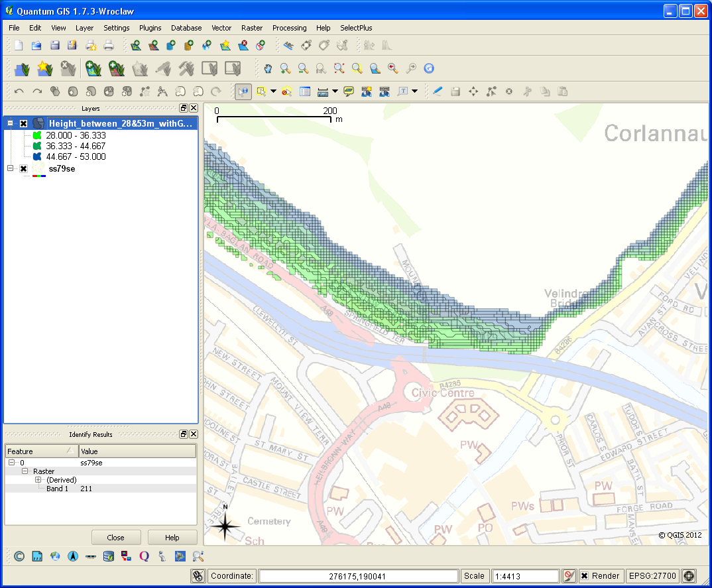Open a saved QGIS project

36,44
